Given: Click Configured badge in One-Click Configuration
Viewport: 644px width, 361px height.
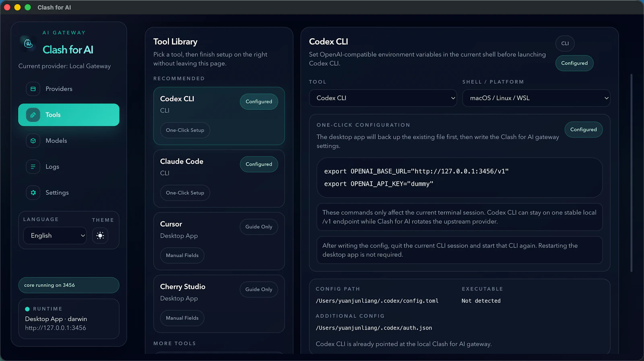Looking at the screenshot, I should tap(584, 130).
